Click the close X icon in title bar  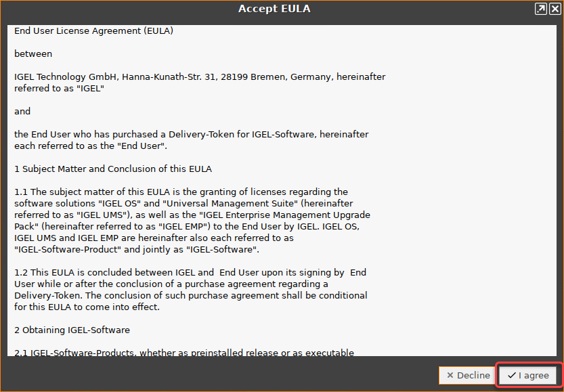click(x=555, y=8)
